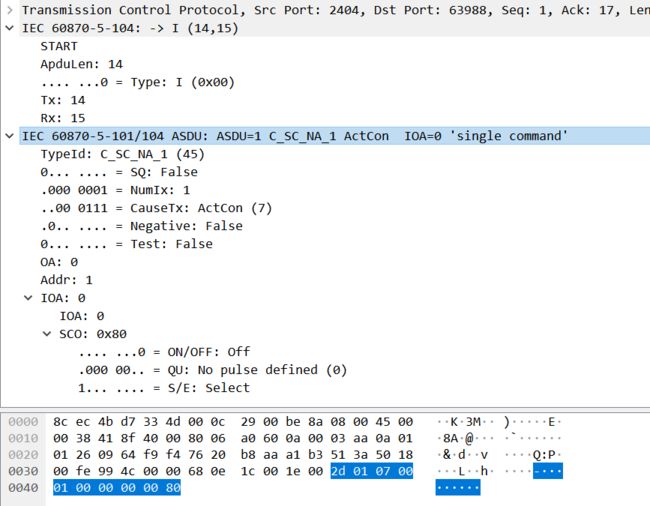
Task: Click the final byte 80 in hex dump
Action: coord(173,488)
